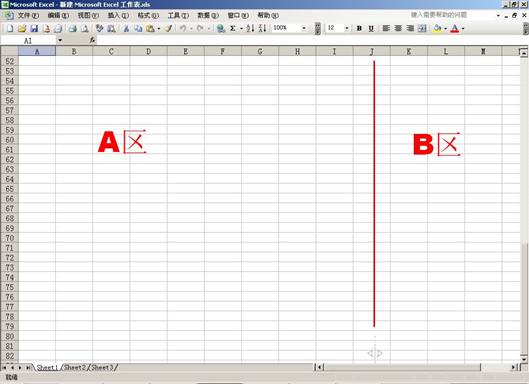Open the font size 12 dropdown
The width and height of the screenshot is (529, 384).
(x=347, y=28)
